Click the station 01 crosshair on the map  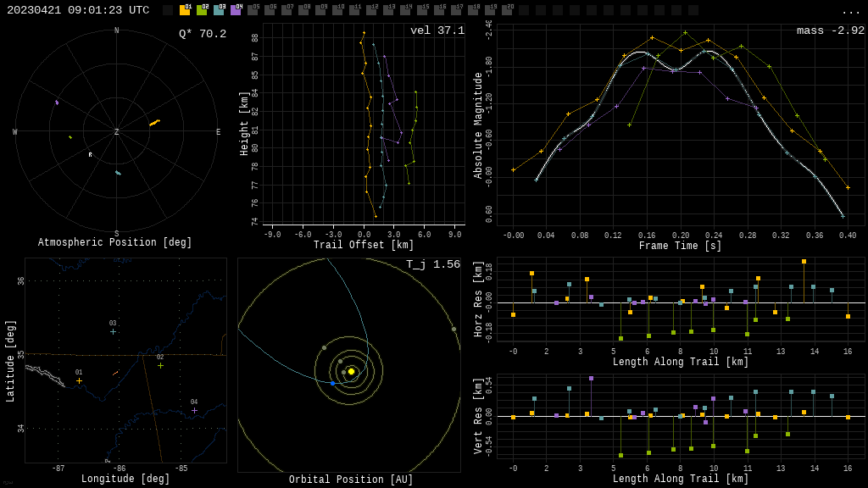coord(79,380)
